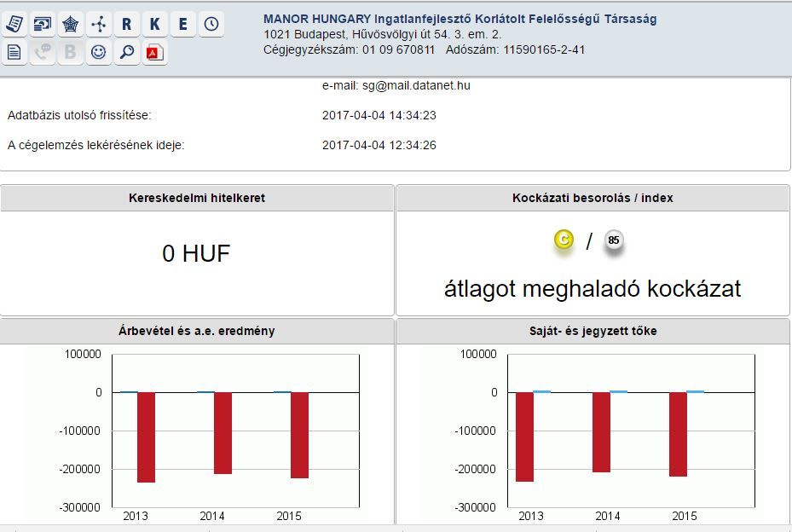
Task: Click the e-mail sg@mail.datanet.hu text
Action: coord(396,85)
